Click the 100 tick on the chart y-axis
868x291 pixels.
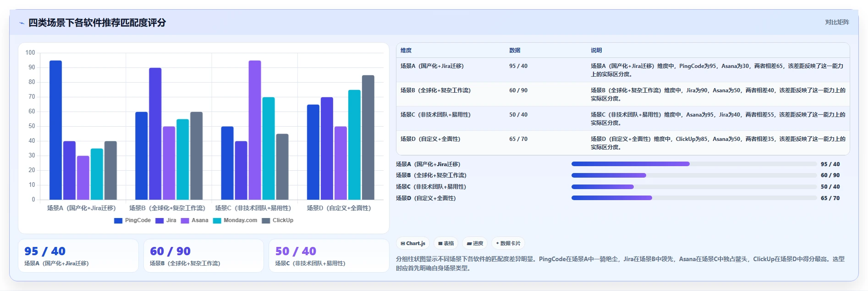pos(30,53)
